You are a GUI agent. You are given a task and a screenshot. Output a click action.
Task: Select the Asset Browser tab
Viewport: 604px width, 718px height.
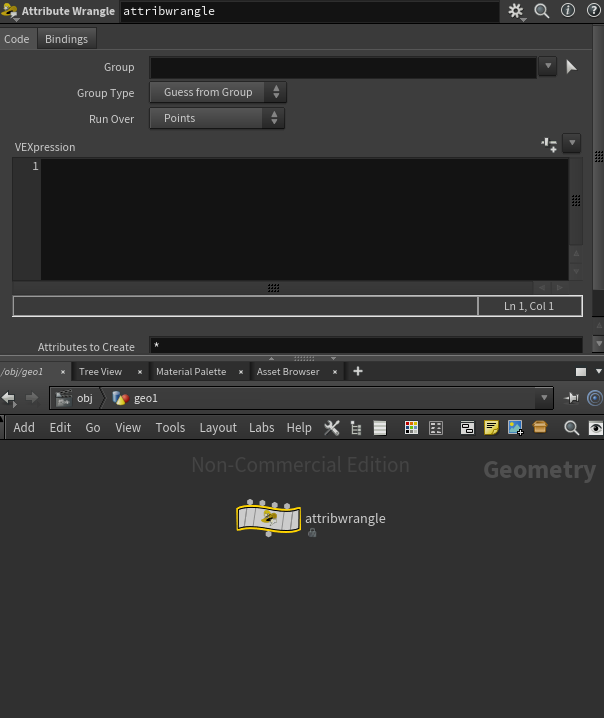coord(288,372)
